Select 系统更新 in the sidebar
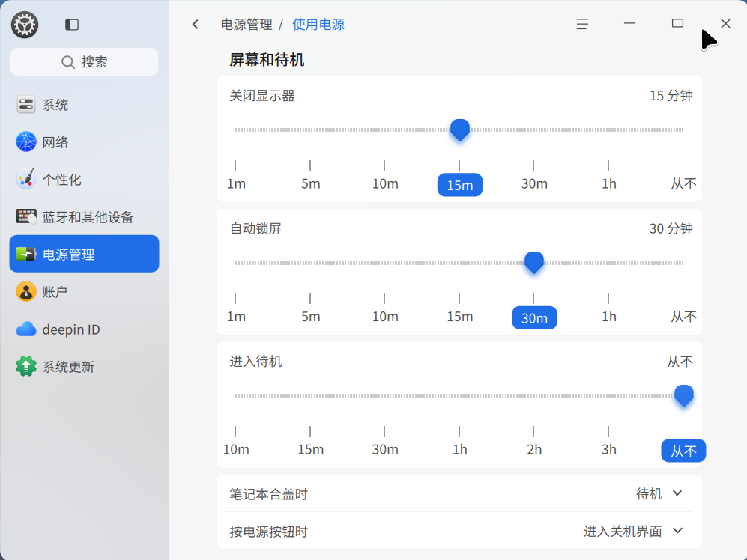Viewport: 747px width, 560px height. [85, 366]
